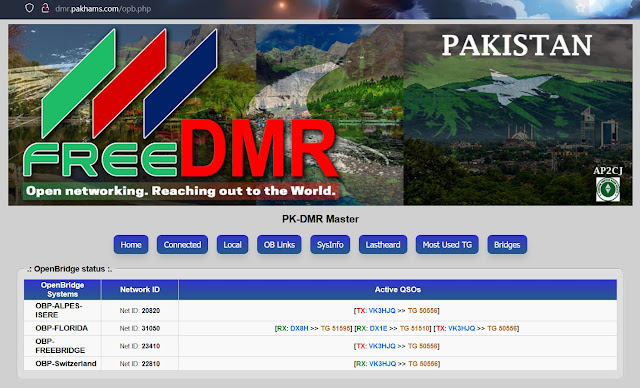
Task: Select the OBP-Switzerland row name
Action: pos(66,363)
